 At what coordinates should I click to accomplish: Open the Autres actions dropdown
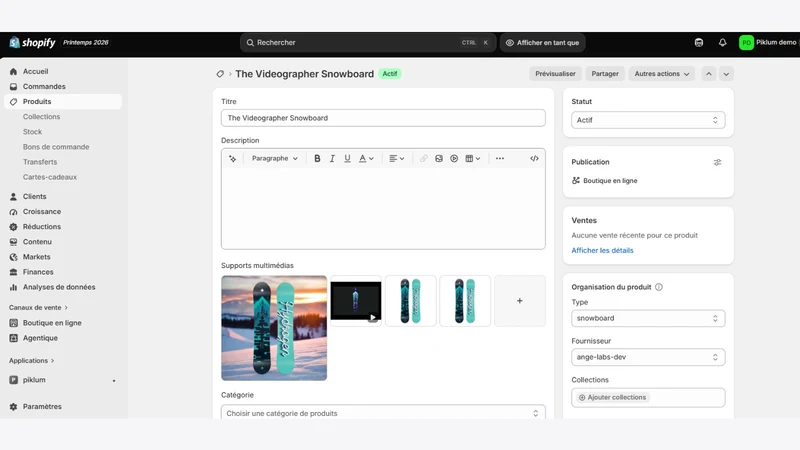pos(661,74)
